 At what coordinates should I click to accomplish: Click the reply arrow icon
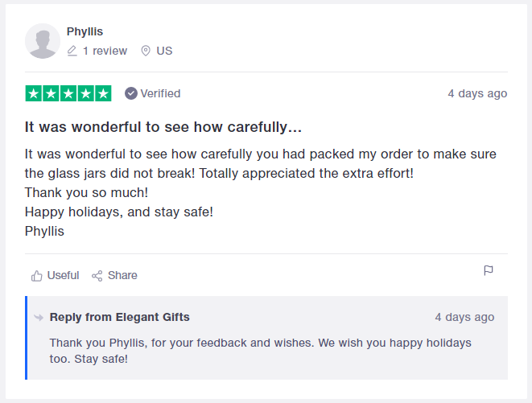pyautogui.click(x=39, y=318)
